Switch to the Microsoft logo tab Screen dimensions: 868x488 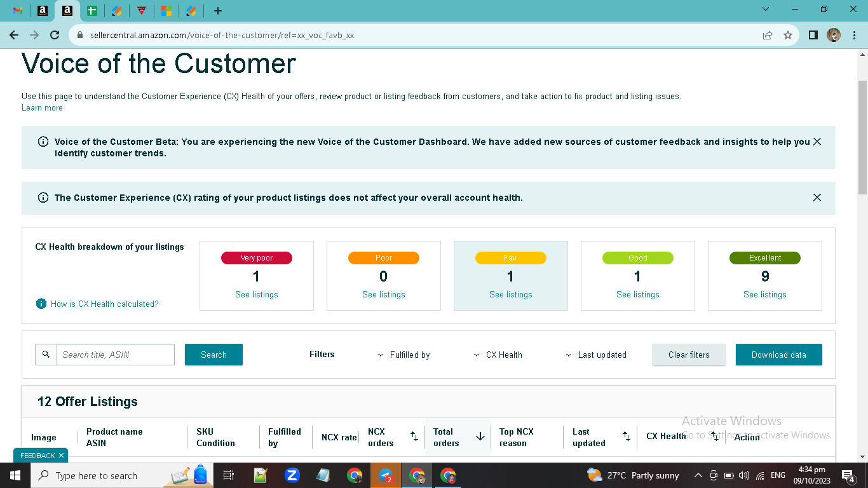pyautogui.click(x=166, y=11)
